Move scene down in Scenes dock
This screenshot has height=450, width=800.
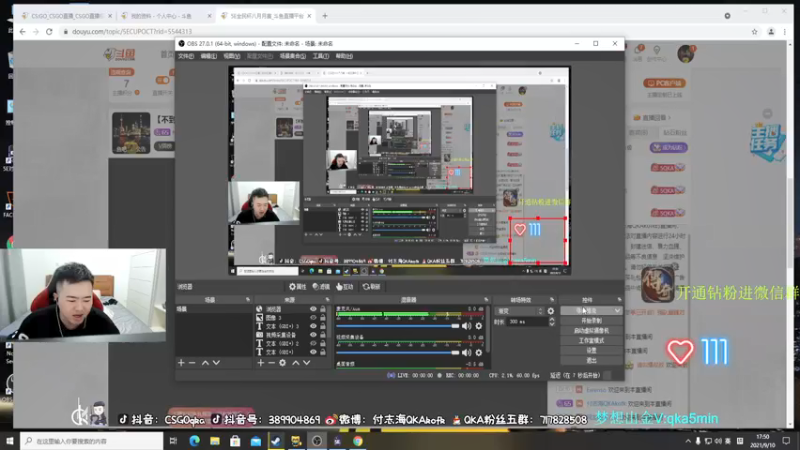point(216,363)
